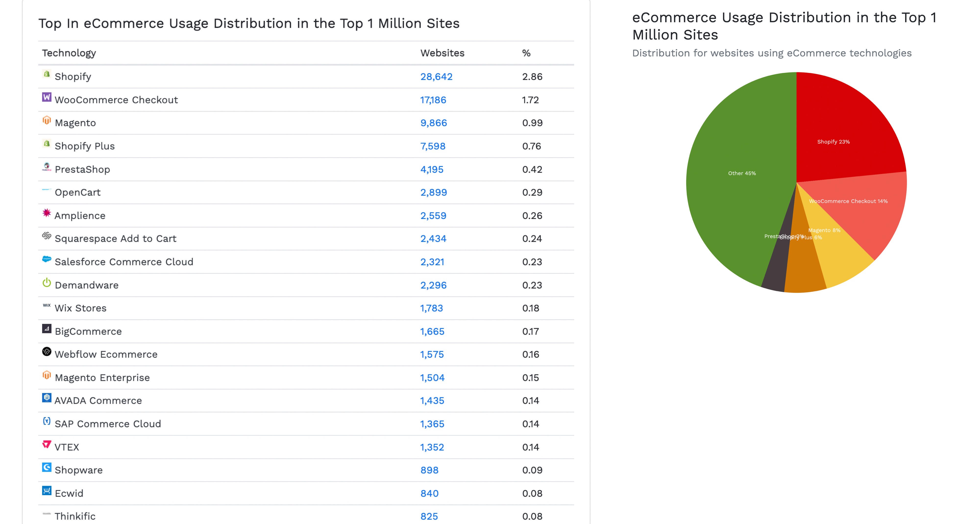The height and width of the screenshot is (524, 980).
Task: Click the AVADA Commerce blue icon
Action: [x=46, y=398]
